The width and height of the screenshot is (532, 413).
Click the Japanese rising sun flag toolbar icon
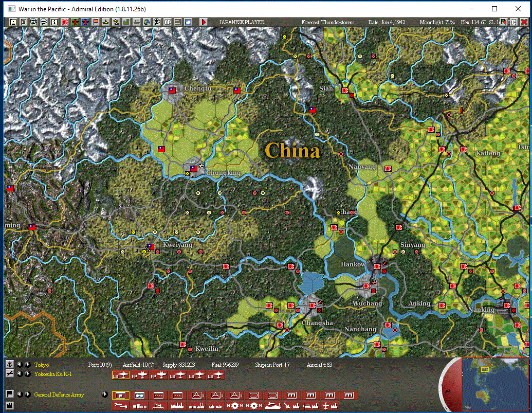64,22
